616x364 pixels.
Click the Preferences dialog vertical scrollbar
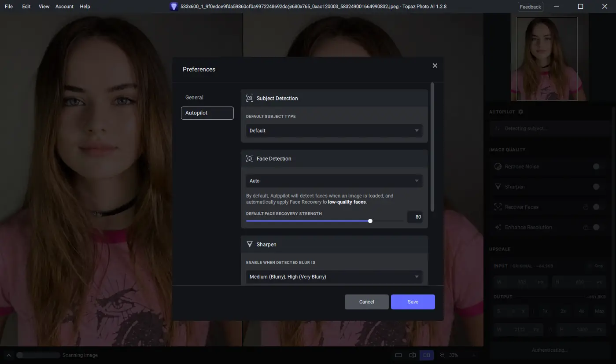(432, 147)
